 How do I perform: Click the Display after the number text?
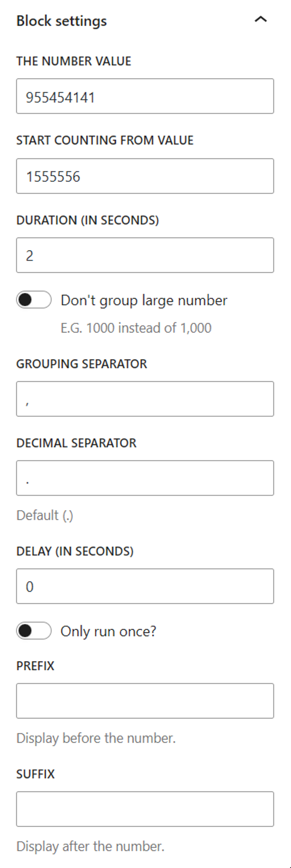point(90,846)
